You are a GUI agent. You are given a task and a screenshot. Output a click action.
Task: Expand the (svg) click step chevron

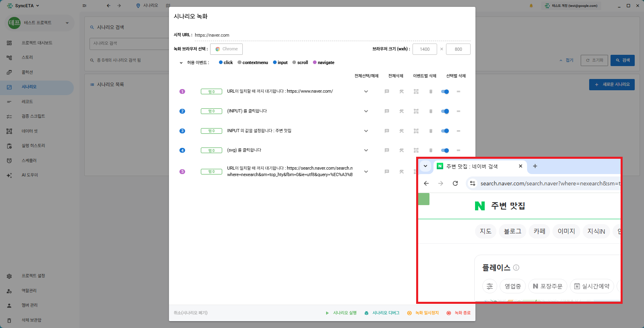(x=366, y=150)
